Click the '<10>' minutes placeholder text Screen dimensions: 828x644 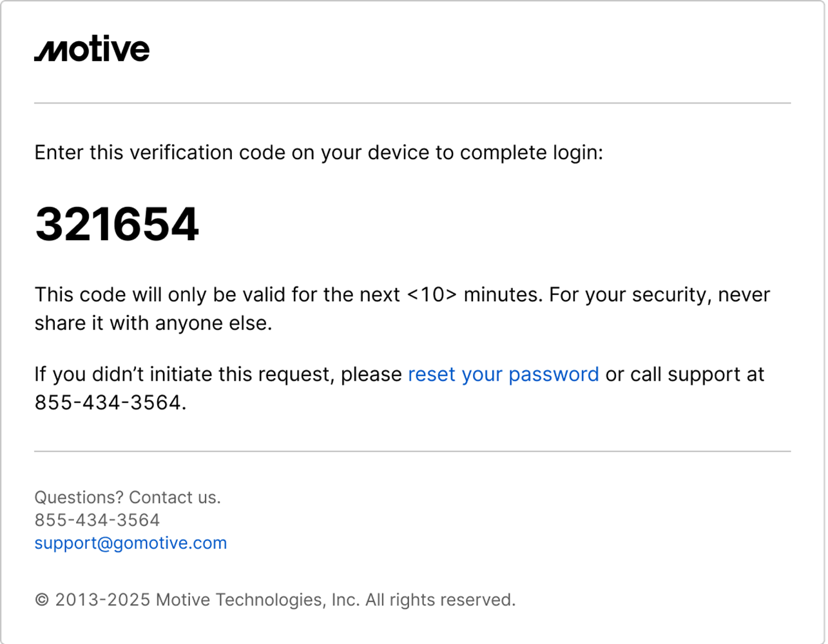[432, 295]
